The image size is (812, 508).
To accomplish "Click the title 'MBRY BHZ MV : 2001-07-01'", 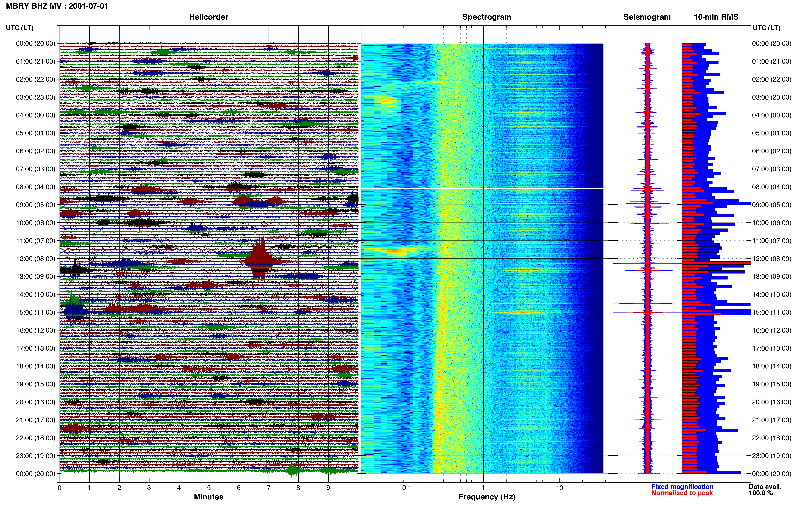I will (57, 6).
